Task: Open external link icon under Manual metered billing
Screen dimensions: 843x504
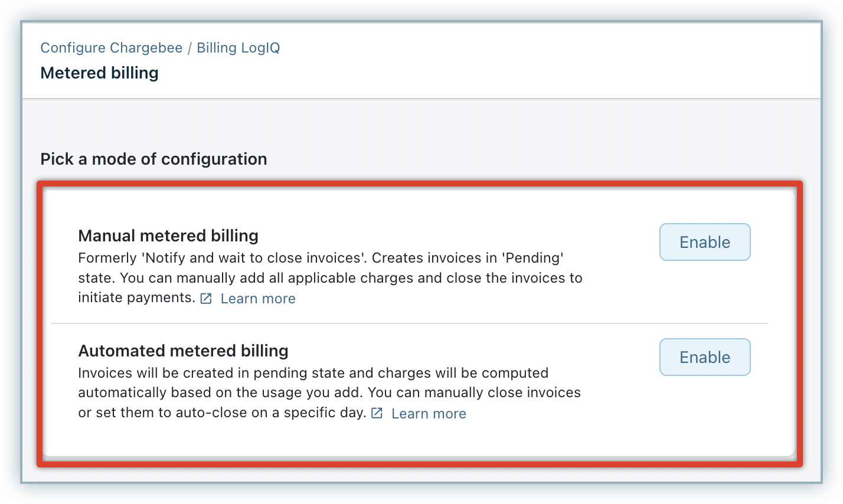Action: (206, 299)
